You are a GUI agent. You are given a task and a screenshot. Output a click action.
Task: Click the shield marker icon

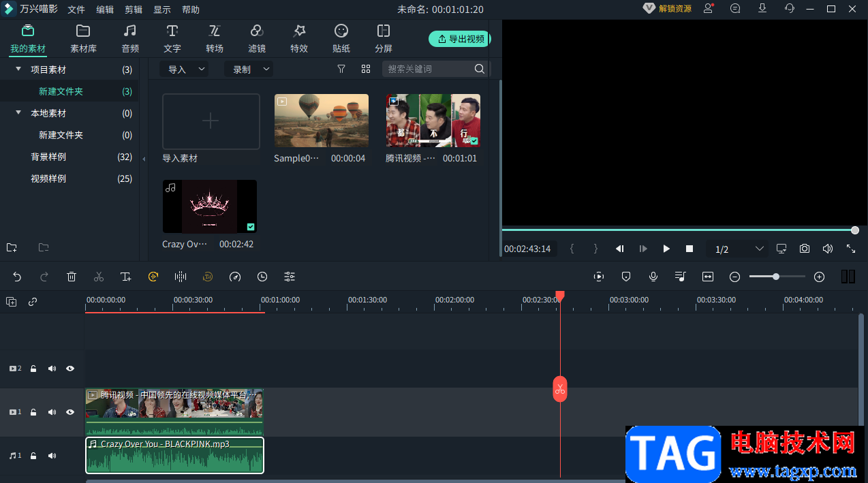tap(626, 277)
